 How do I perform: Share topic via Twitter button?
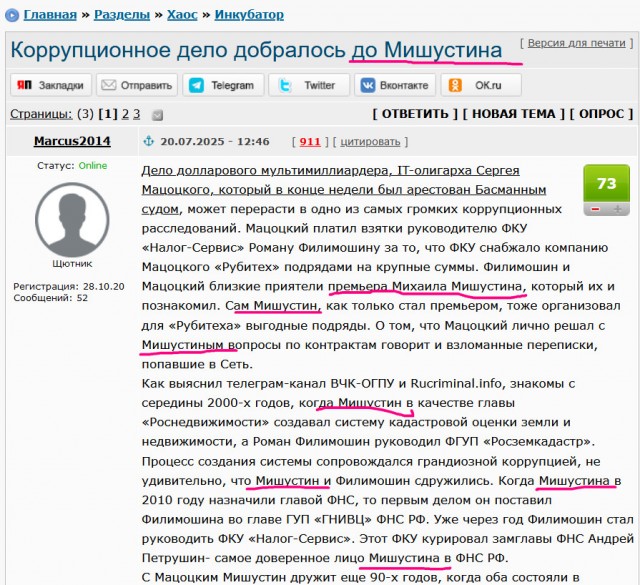[309, 85]
